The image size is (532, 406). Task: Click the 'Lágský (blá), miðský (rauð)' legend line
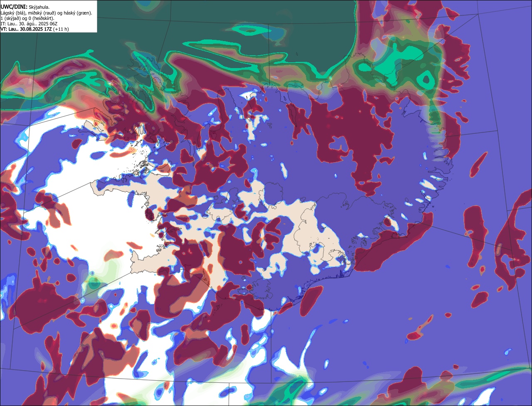pyautogui.click(x=47, y=13)
